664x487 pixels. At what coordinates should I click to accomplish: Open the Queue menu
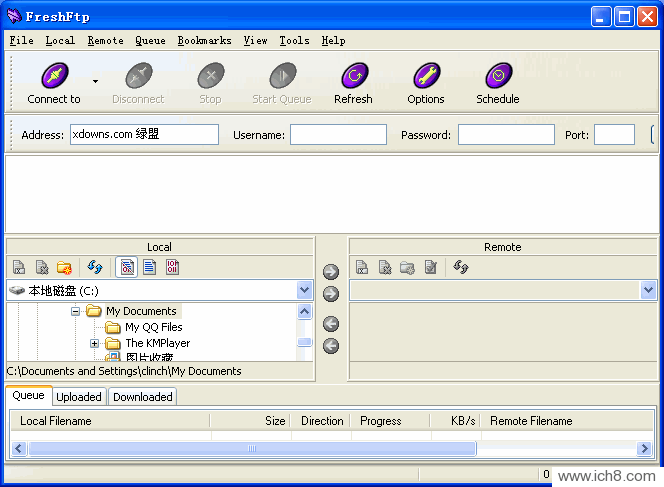150,41
